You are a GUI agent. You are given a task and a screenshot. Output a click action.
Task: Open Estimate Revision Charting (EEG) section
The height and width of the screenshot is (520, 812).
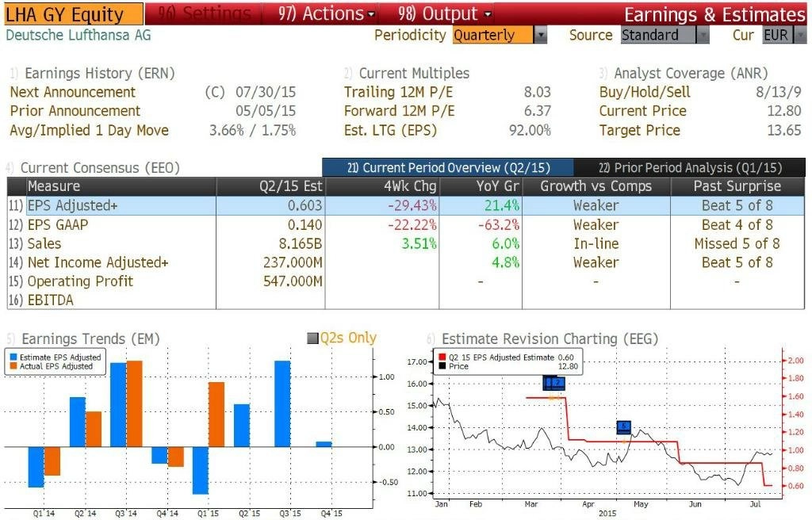542,338
